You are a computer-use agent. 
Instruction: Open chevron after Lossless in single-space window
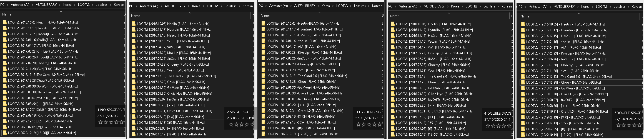[x=240, y=6]
